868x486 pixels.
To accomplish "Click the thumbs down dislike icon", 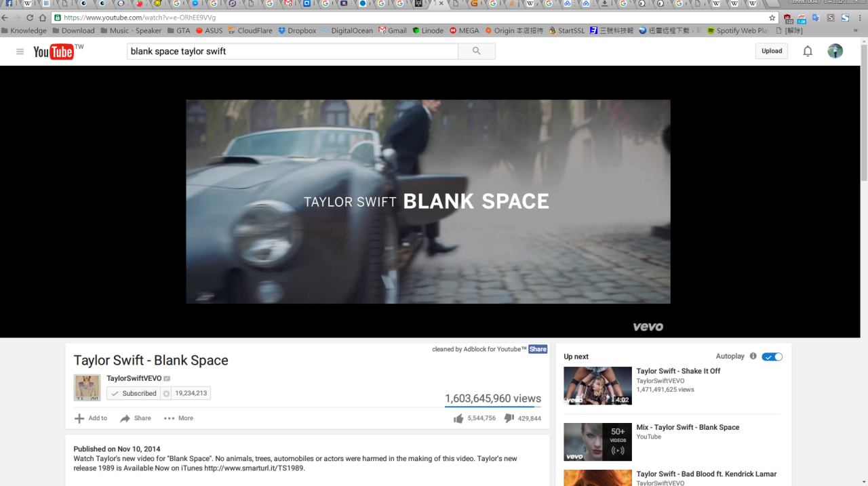I will 509,418.
